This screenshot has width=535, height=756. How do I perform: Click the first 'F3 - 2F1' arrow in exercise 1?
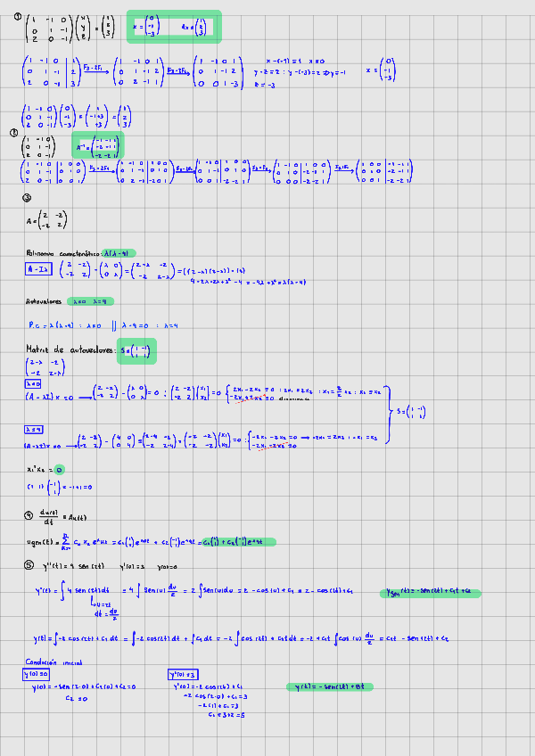click(95, 70)
